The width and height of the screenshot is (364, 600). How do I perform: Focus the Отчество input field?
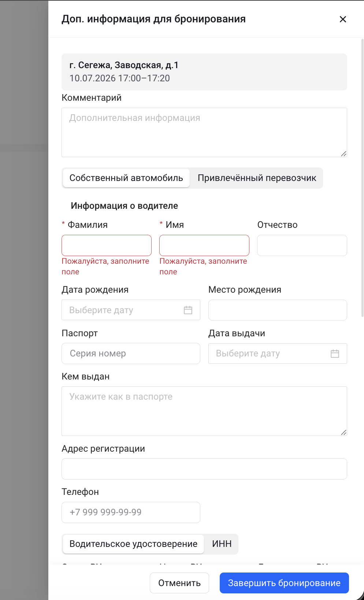click(302, 245)
